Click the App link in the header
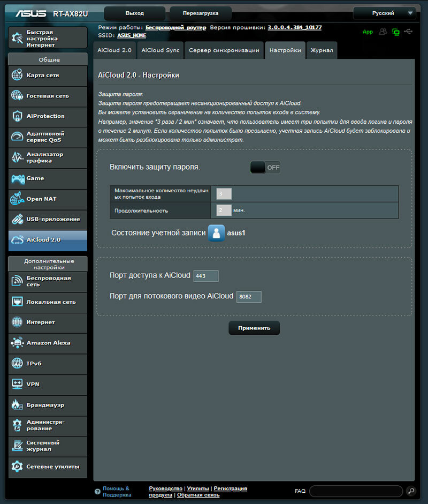428x504 pixels. tap(368, 32)
